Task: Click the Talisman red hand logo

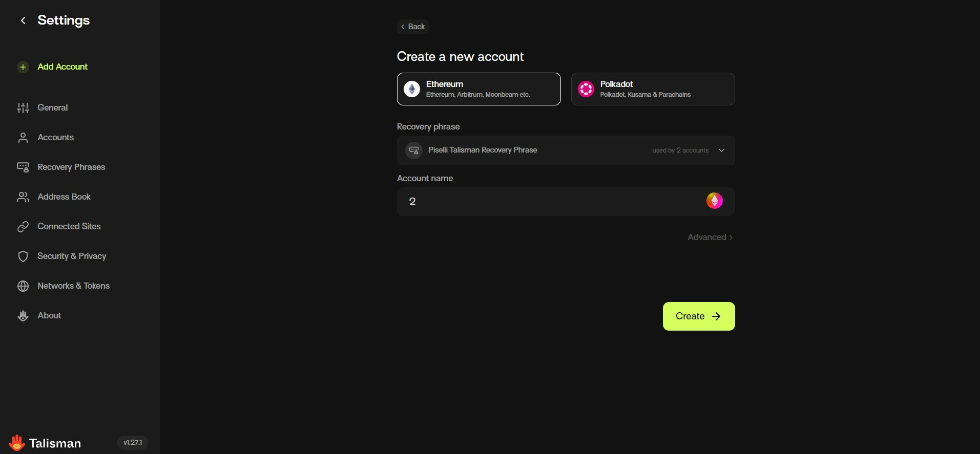Action: [x=17, y=443]
